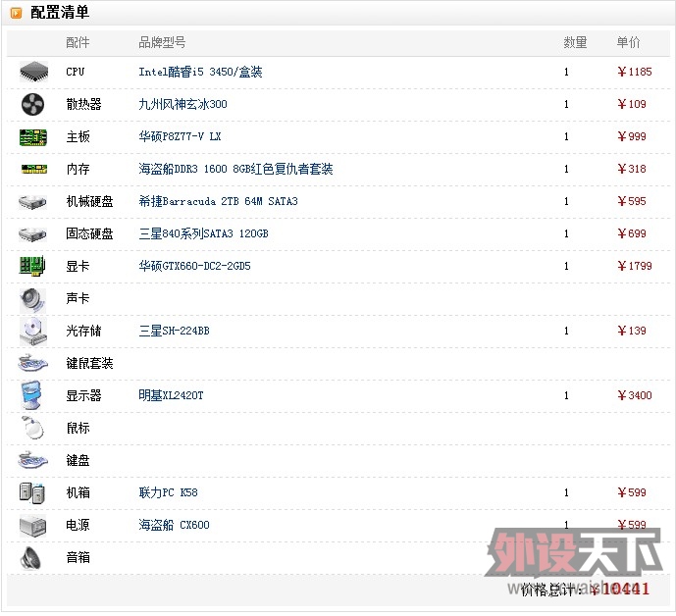Click the SSD price ¥699
The height and width of the screenshot is (616, 676).
click(631, 233)
